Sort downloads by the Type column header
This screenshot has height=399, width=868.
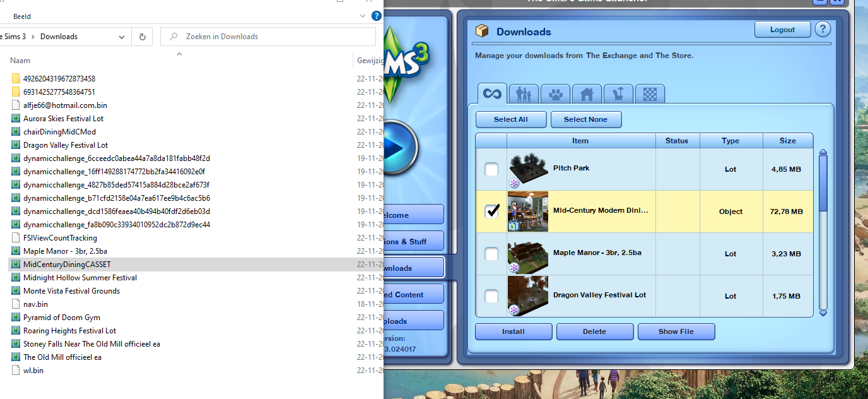pos(730,141)
